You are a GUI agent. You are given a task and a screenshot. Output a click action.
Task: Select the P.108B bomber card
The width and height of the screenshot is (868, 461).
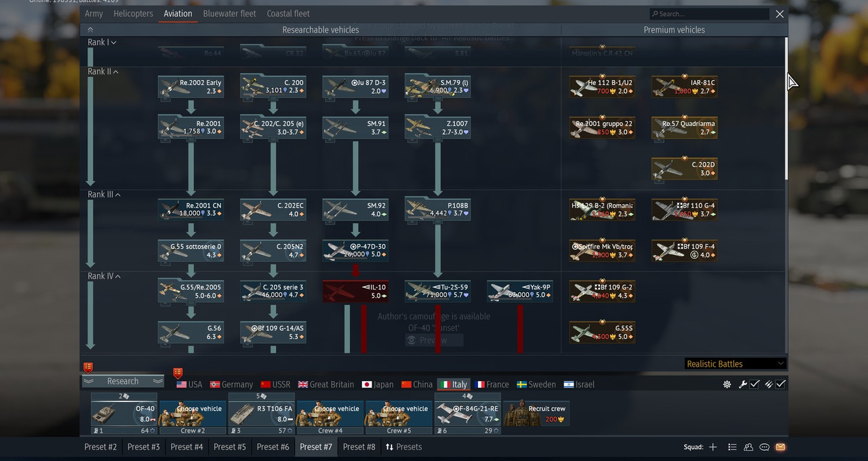[x=437, y=209]
